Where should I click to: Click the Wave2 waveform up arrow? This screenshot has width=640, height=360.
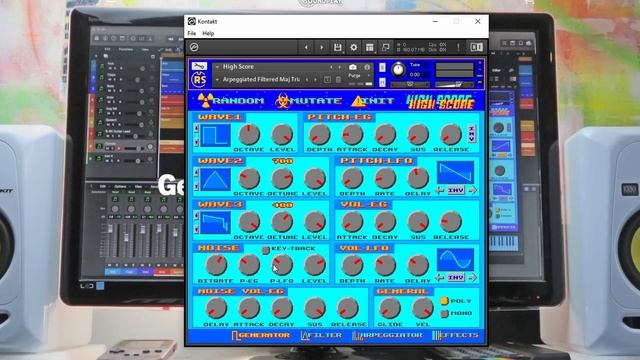click(x=196, y=173)
